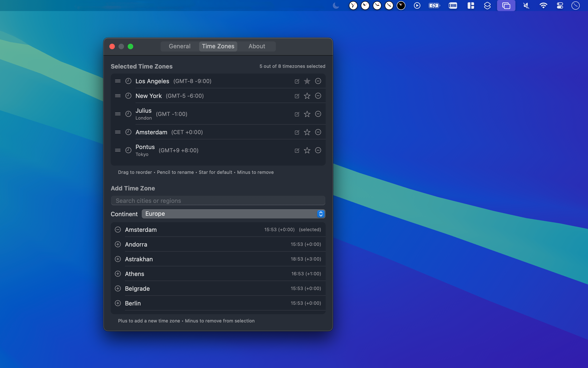Click the Belgrade city name

(x=137, y=289)
